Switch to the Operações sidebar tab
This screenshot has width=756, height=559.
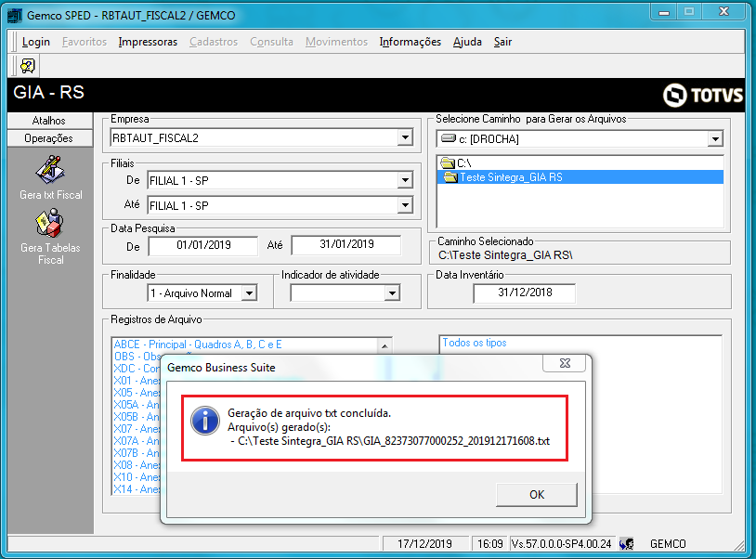[49, 138]
